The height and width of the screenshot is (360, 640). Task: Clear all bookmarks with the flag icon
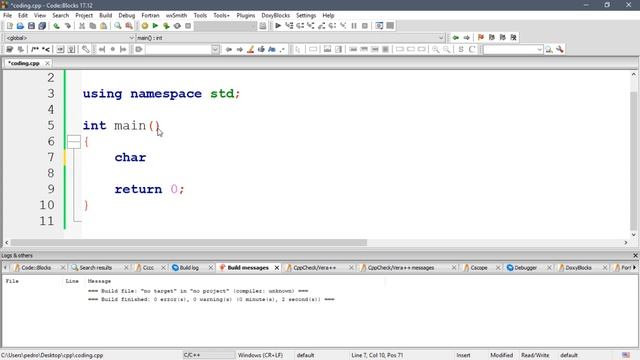514,38
